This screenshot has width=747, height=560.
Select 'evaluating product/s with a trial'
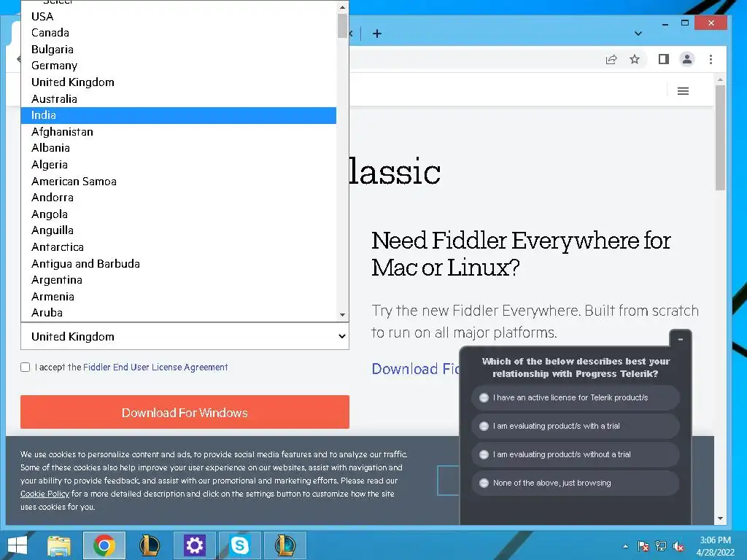(x=575, y=426)
